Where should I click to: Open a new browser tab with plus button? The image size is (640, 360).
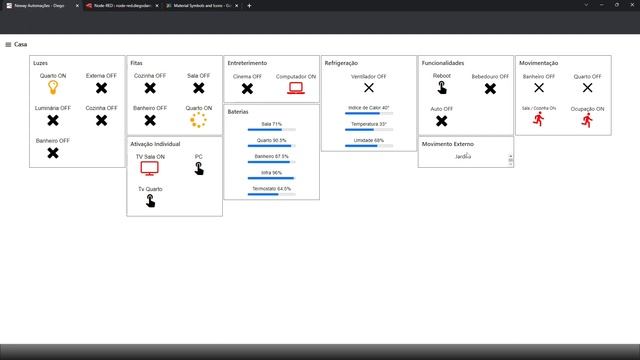click(249, 6)
